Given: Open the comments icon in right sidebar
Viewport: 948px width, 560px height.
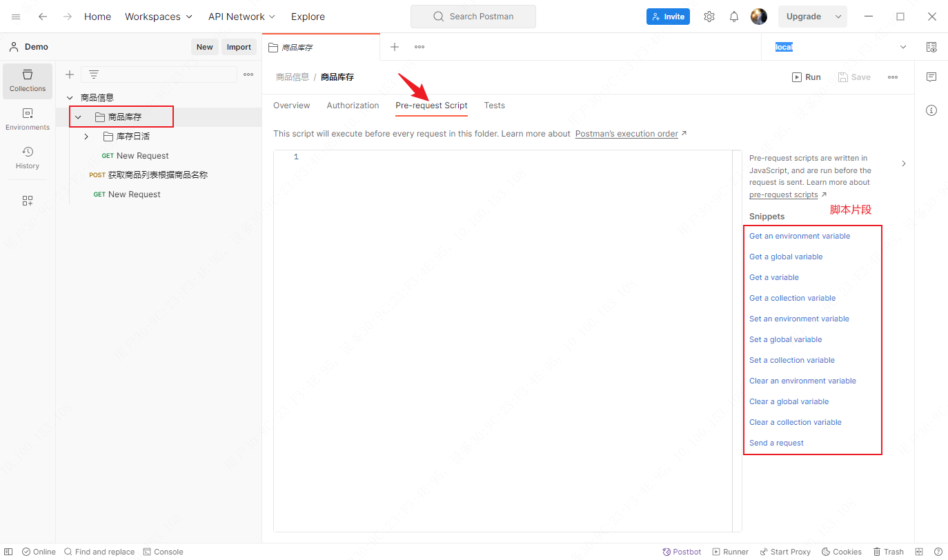Looking at the screenshot, I should click(x=931, y=77).
